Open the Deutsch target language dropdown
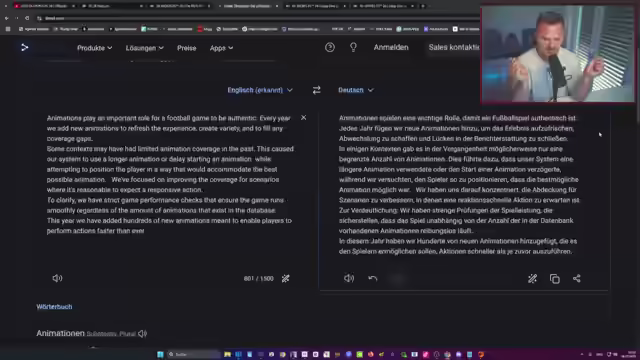 (x=356, y=90)
